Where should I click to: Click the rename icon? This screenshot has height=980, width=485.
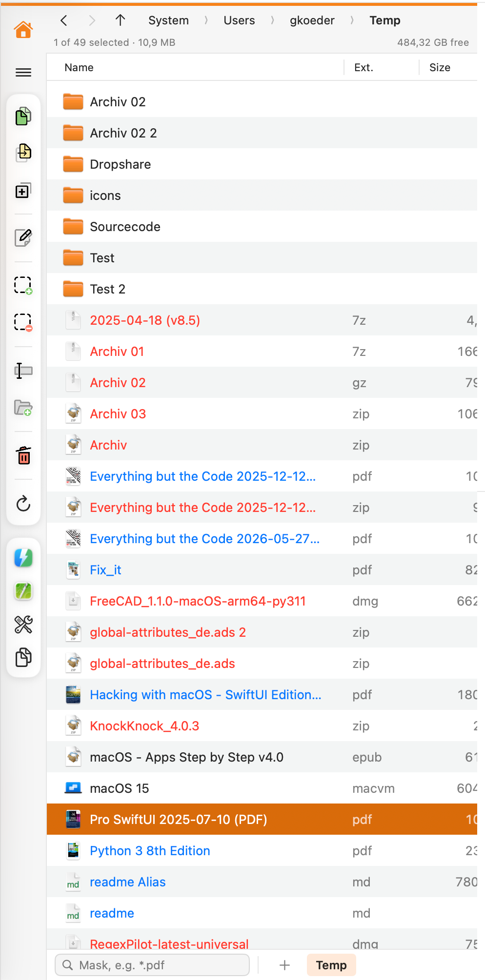pyautogui.click(x=23, y=371)
